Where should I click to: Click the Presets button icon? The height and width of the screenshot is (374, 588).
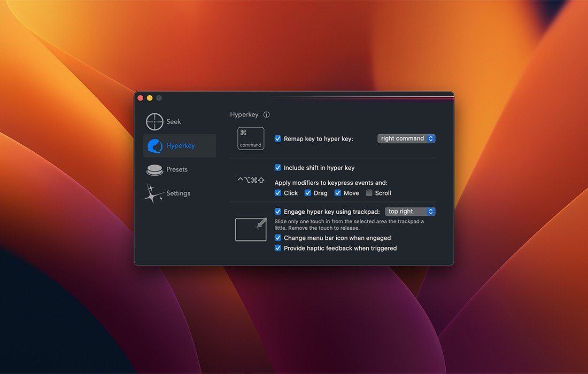tap(154, 170)
